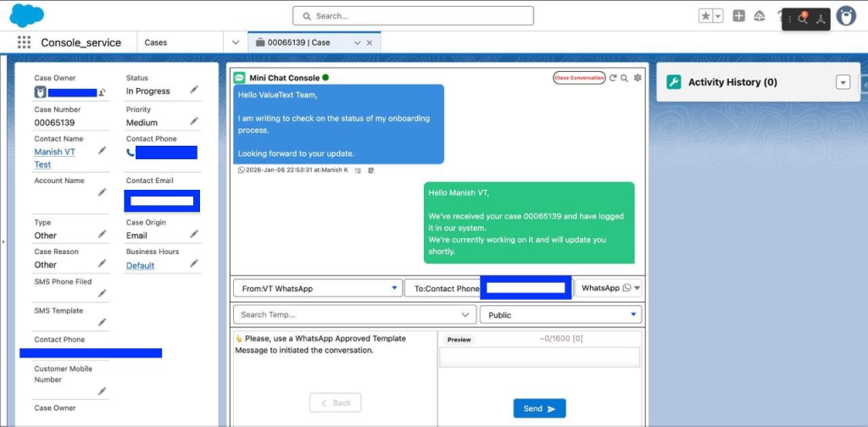Edit the Type field pencil
The image size is (868, 427).
tap(102, 234)
